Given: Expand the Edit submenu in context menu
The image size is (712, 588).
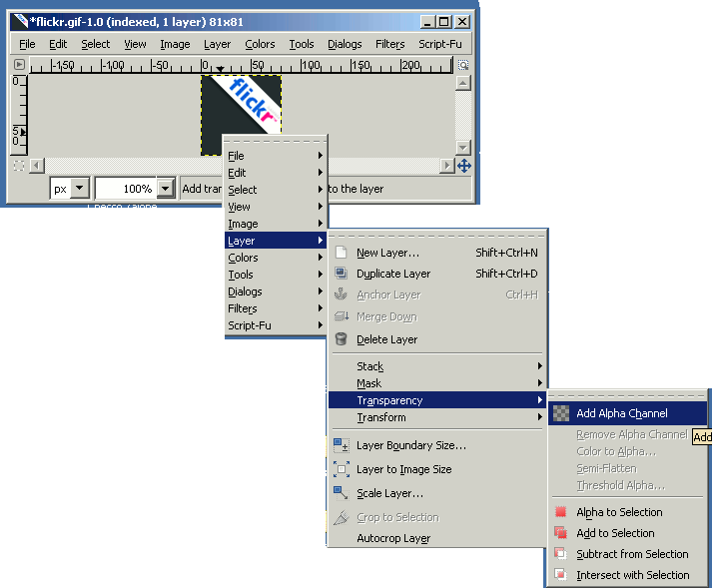Looking at the screenshot, I should pos(276,173).
